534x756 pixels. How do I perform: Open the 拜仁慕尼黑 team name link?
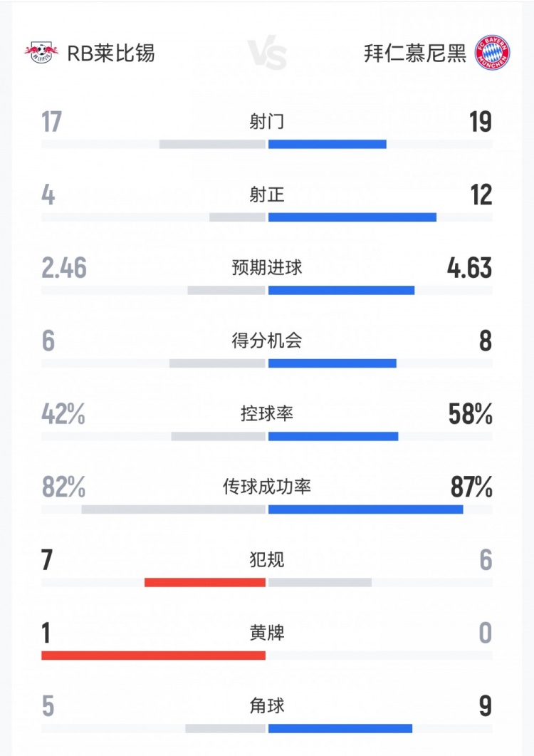click(416, 53)
